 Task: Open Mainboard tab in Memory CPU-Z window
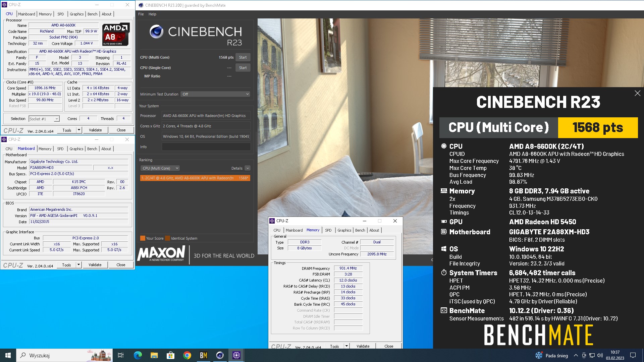click(x=294, y=230)
